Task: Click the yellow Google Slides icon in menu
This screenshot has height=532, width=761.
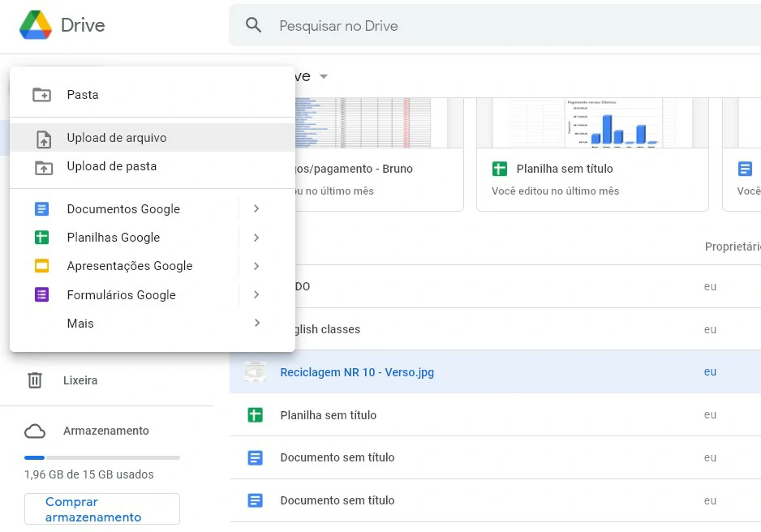Action: coord(41,266)
